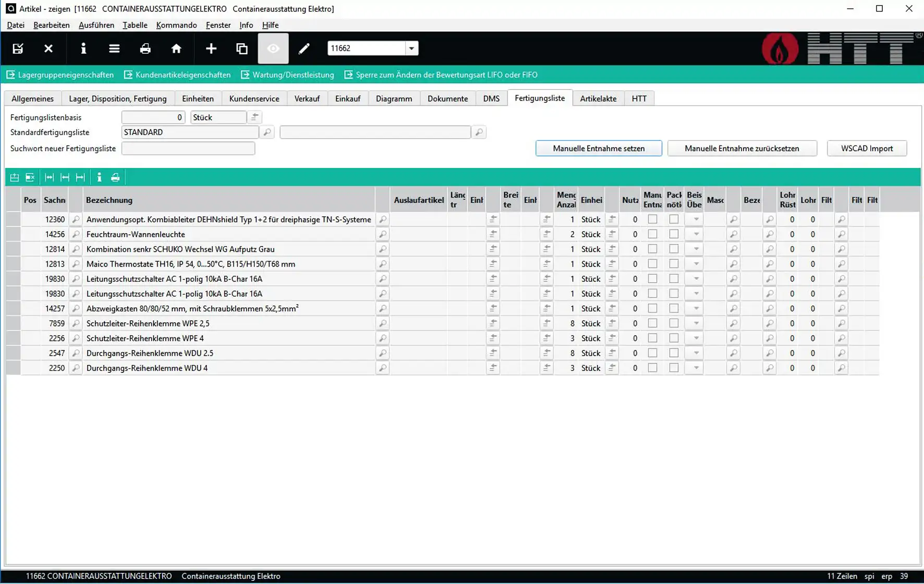Viewport: 924px width, 584px height.
Task: Select row header of Sachnummer 12360
Action: 13,220
